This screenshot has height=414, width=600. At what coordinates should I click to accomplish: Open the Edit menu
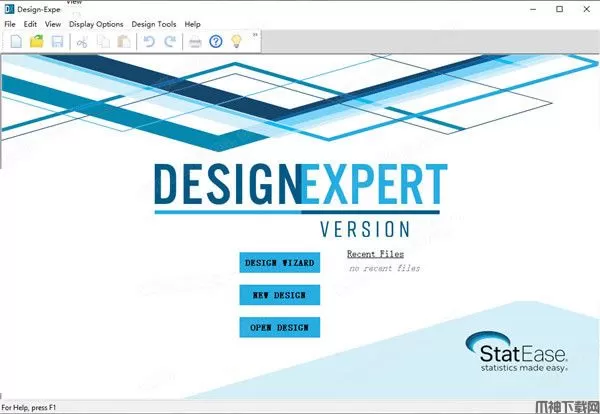pos(31,24)
